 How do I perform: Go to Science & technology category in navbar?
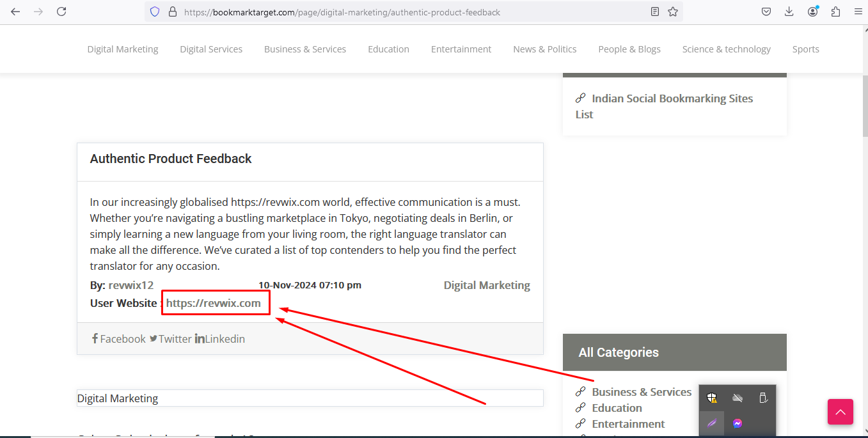click(726, 49)
